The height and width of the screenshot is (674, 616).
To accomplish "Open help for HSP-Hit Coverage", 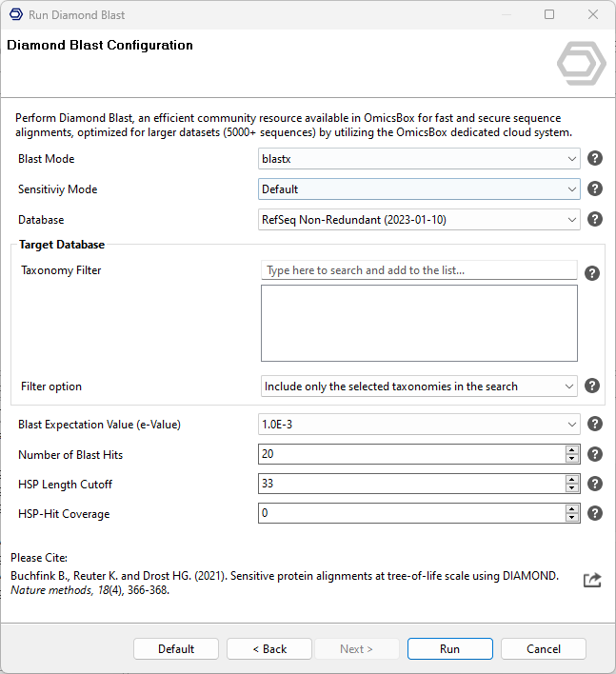I will click(595, 514).
